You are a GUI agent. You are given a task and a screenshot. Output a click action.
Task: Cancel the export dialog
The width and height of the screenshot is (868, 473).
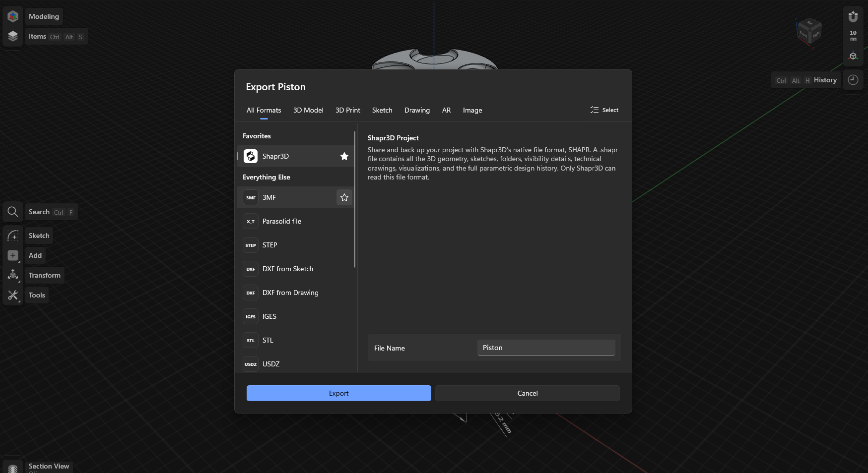[x=527, y=393]
